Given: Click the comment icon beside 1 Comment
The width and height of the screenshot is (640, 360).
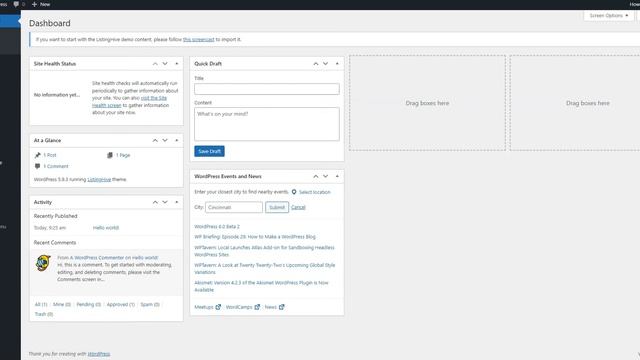Looking at the screenshot, I should coord(38,166).
